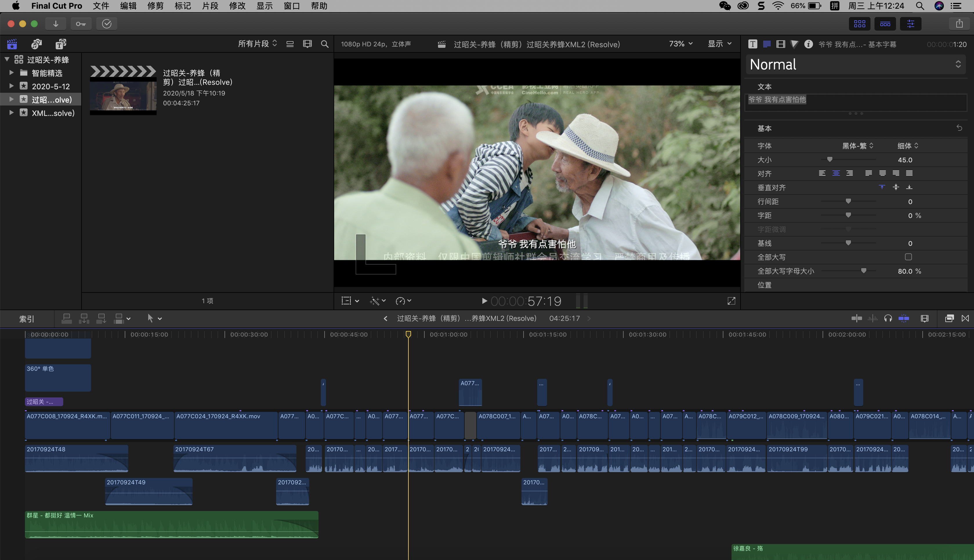
Task: Click the import media arrow button
Action: tap(55, 24)
